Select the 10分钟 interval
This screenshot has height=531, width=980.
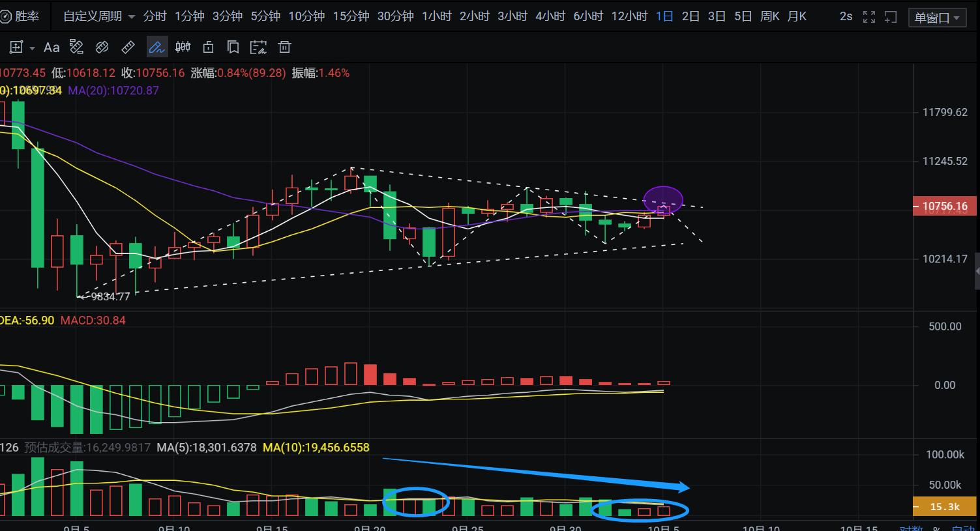[307, 16]
